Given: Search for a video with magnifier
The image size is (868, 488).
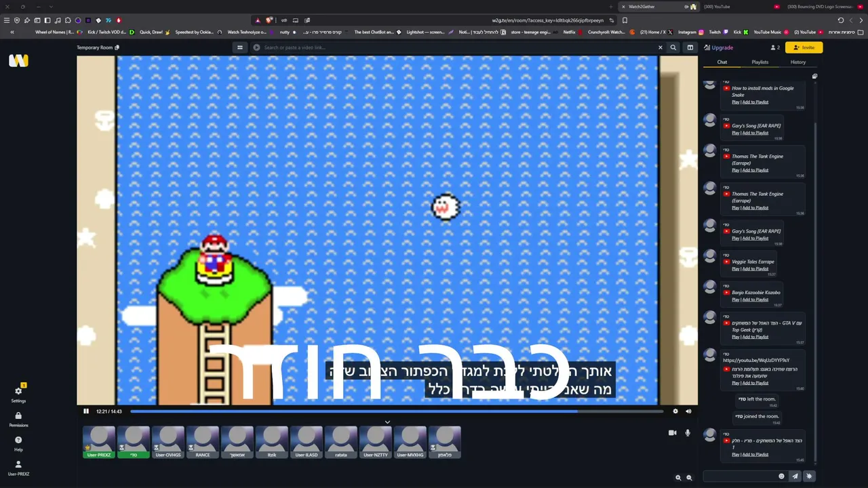Looking at the screenshot, I should 673,47.
